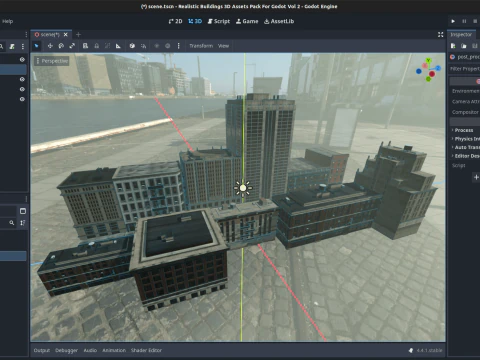Screen dimensions: 480x360
Task: Open sun and environment settings three-dots menu
Action: [x=178, y=46]
